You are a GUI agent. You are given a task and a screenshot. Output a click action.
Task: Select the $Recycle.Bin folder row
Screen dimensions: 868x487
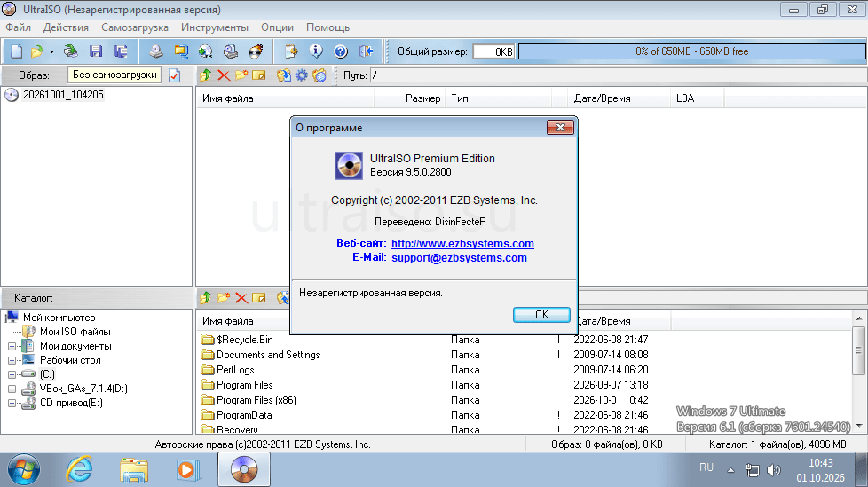point(245,340)
